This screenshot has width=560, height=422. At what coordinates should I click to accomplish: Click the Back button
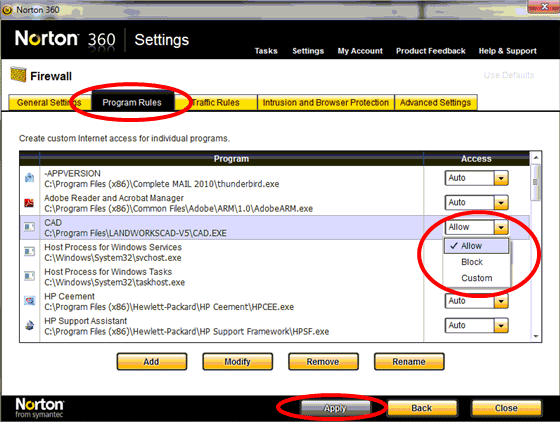click(422, 408)
